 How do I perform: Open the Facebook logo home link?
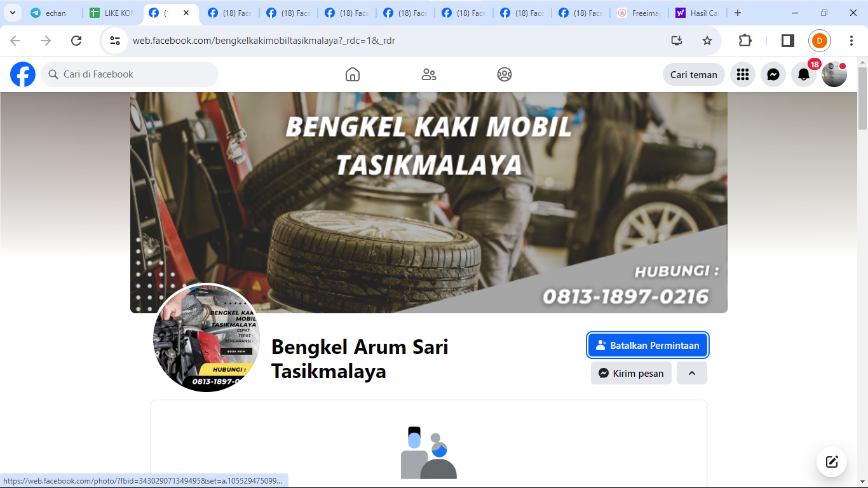23,74
